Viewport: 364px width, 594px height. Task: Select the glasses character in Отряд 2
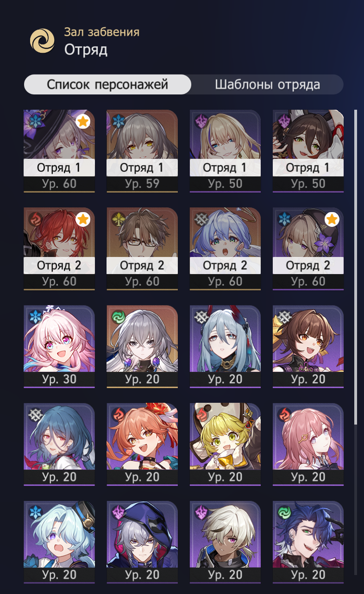tap(142, 249)
